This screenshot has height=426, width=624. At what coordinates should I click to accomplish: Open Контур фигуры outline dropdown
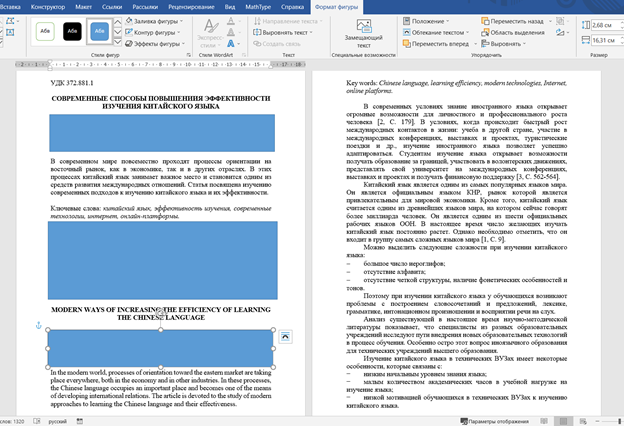(153, 32)
